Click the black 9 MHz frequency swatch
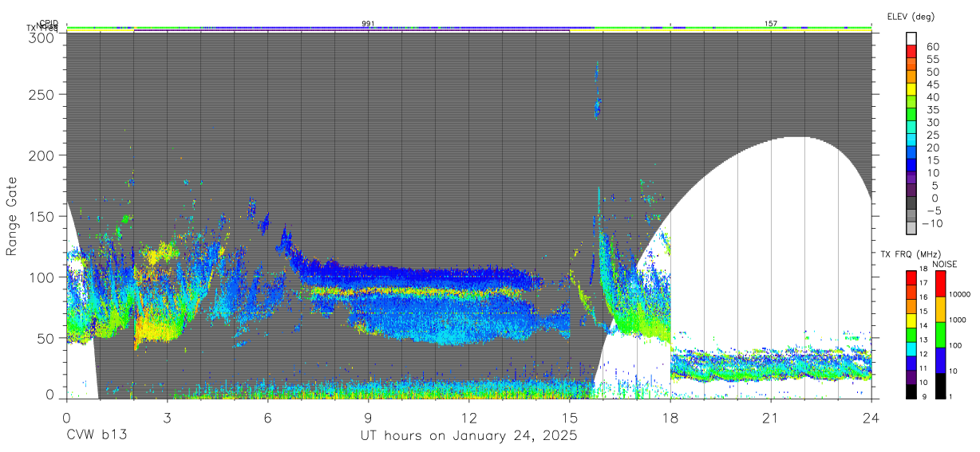980x452 pixels. [x=911, y=391]
